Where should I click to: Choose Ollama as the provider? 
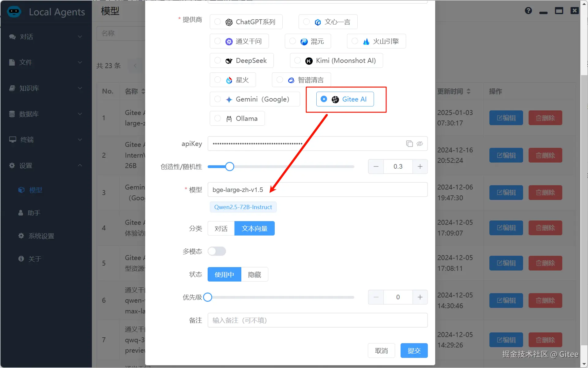tap(217, 118)
